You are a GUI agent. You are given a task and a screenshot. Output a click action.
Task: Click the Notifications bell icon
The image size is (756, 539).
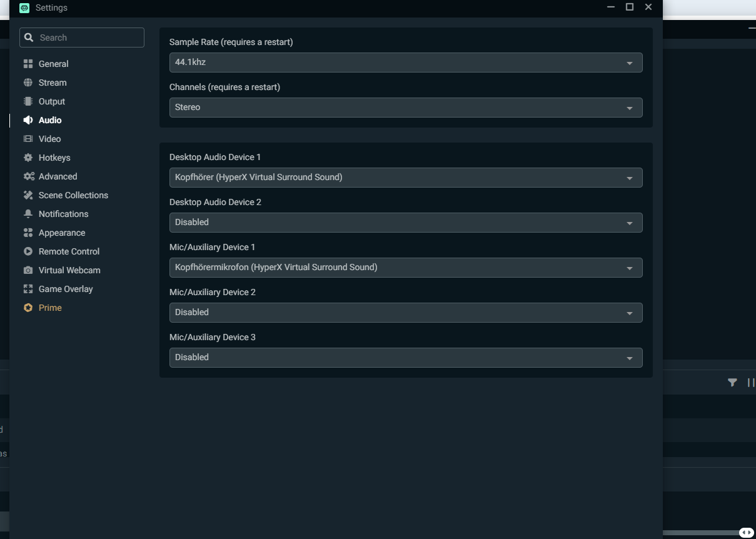28,214
